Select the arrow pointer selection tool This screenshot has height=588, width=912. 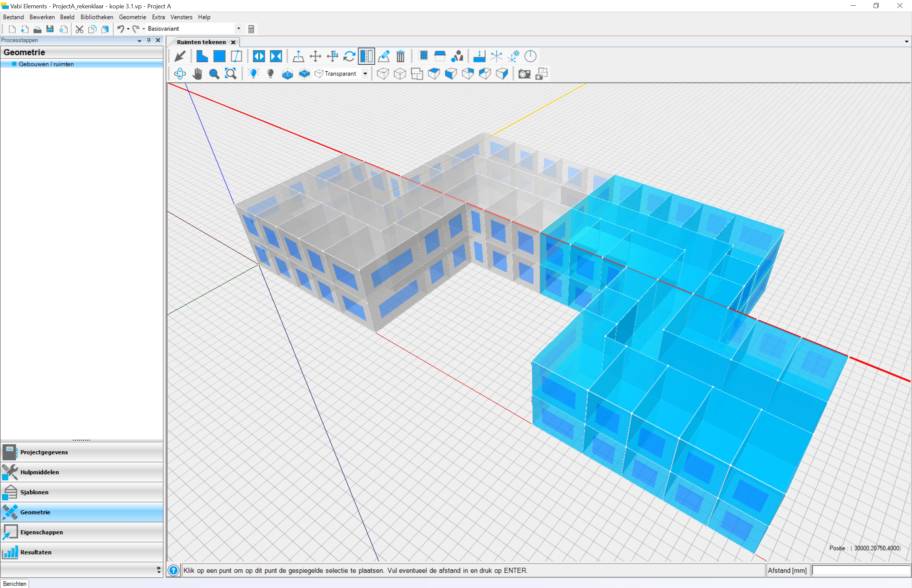(x=180, y=57)
